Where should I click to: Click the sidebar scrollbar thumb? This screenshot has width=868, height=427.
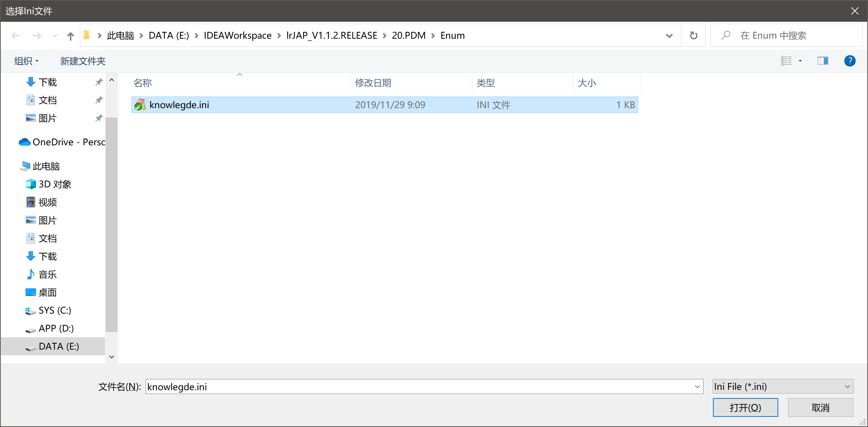112,225
